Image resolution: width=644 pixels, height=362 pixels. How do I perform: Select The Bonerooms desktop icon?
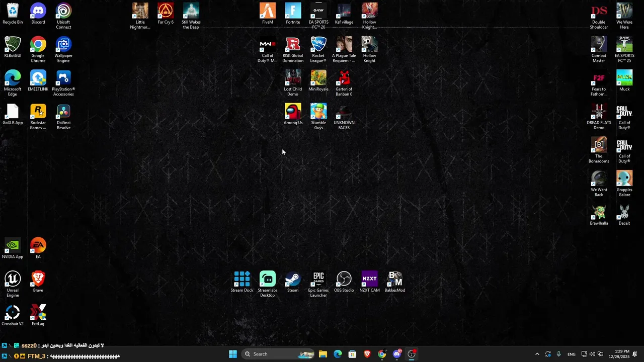599,150
